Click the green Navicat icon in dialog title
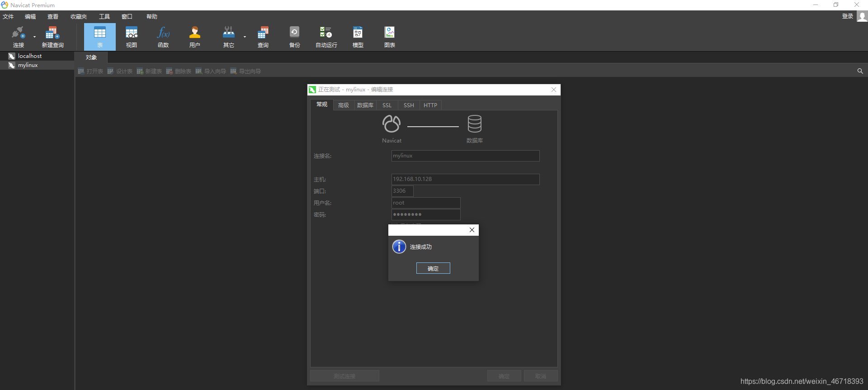Screen dimensions: 868x390 click(312, 90)
